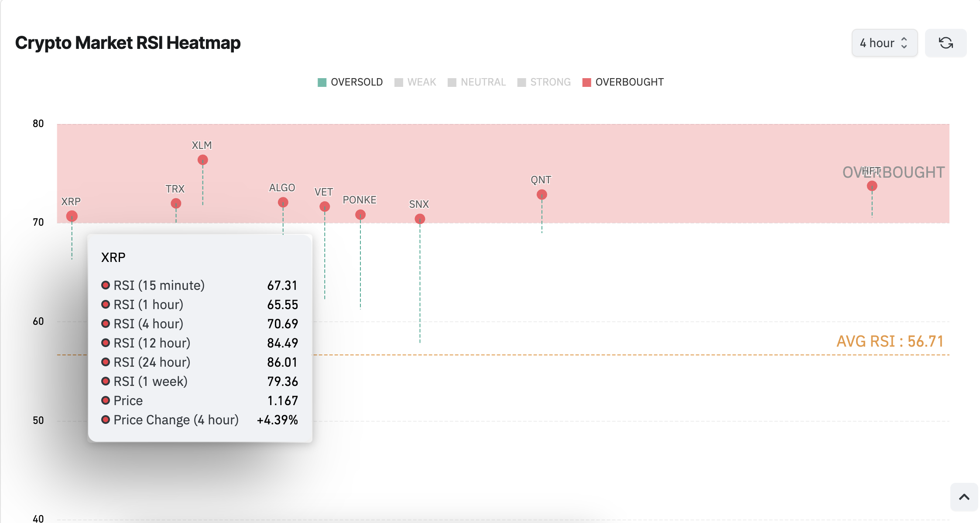The height and width of the screenshot is (523, 980).
Task: Select the SNX data point marker
Action: (419, 219)
